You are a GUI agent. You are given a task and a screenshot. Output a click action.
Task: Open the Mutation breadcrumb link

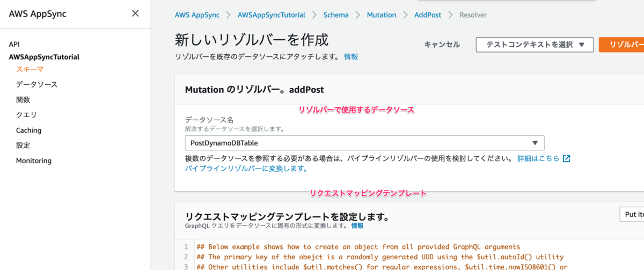coord(382,15)
